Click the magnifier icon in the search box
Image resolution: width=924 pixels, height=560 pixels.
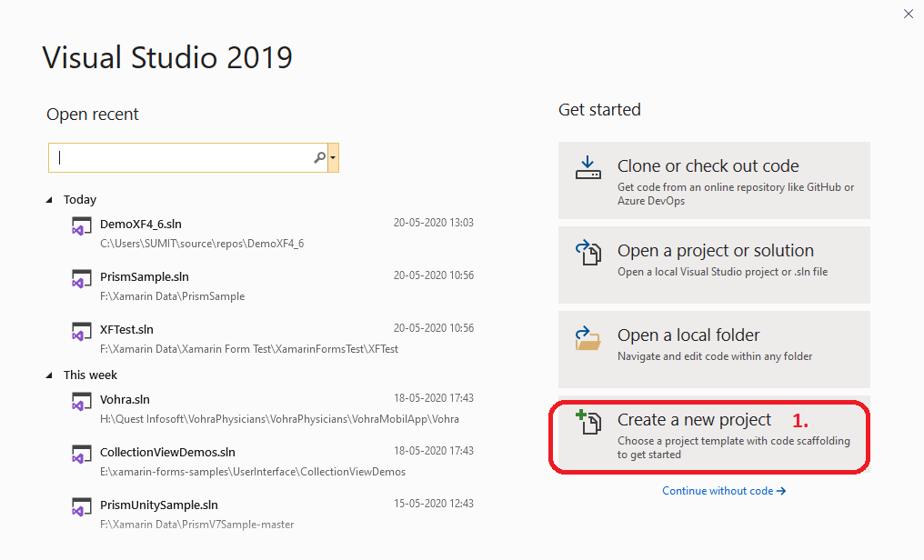coord(319,156)
